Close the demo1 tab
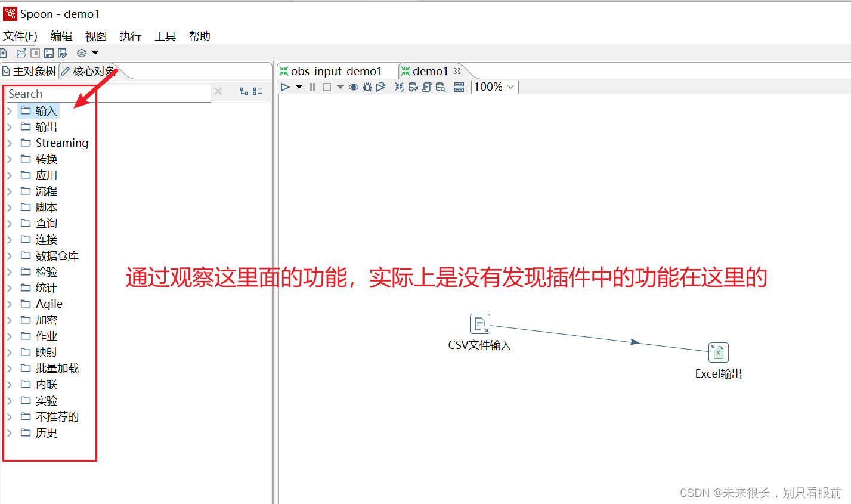The width and height of the screenshot is (851, 504). 457,71
